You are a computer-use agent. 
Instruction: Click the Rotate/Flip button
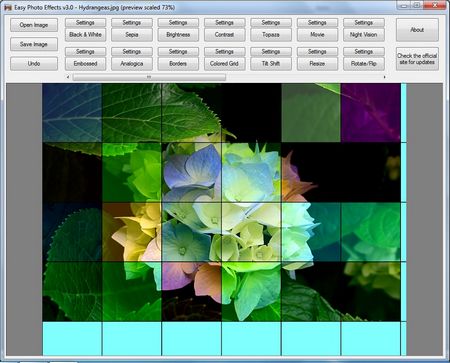364,64
